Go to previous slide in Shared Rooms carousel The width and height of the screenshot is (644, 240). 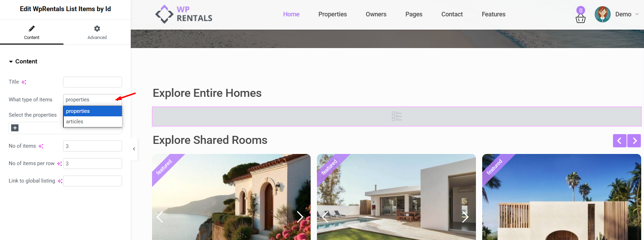pyautogui.click(x=620, y=141)
